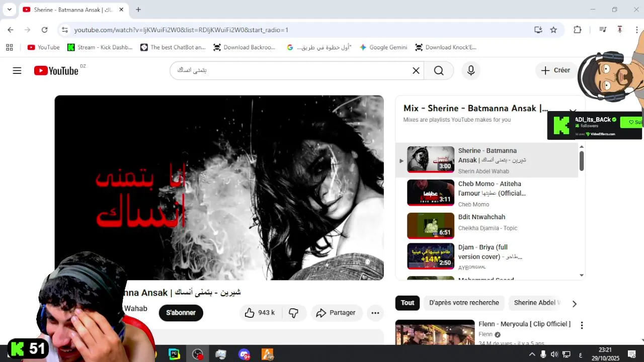
Task: Dislike the video with thumbs down
Action: pyautogui.click(x=294, y=313)
